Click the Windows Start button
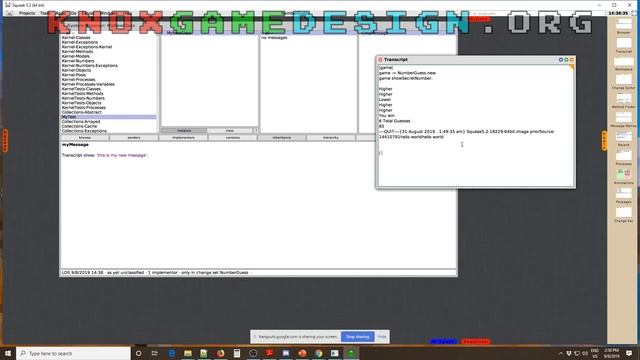 (x=8, y=353)
